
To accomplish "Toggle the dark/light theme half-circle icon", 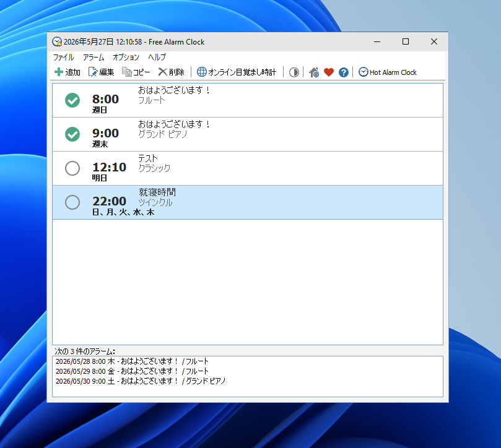I will tap(294, 72).
